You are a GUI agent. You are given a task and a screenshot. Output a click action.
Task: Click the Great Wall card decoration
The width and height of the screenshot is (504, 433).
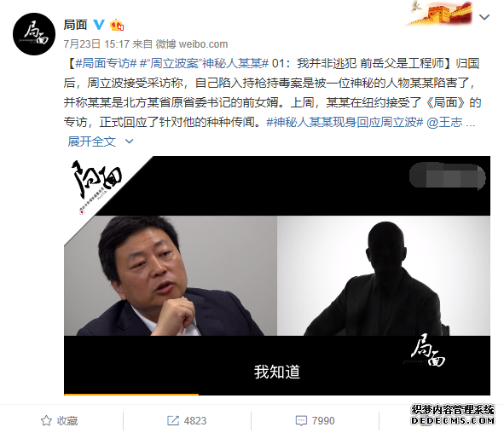(438, 14)
